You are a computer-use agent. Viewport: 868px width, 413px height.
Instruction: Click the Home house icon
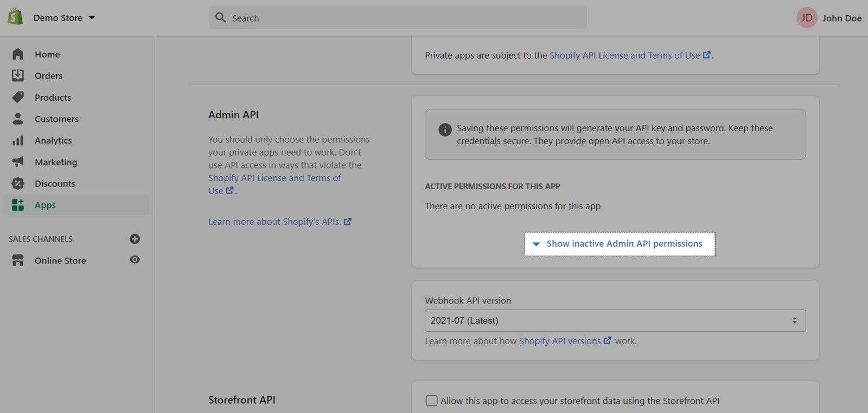click(x=18, y=54)
